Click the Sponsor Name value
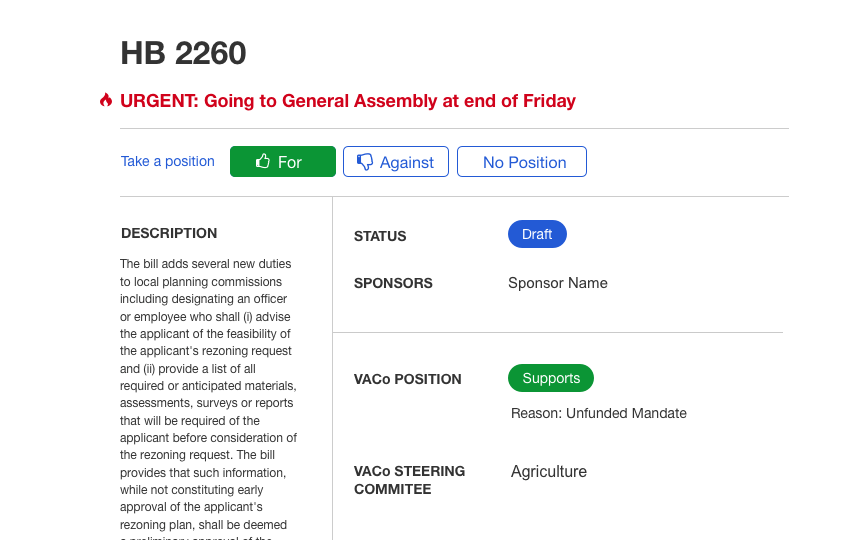 tap(558, 283)
